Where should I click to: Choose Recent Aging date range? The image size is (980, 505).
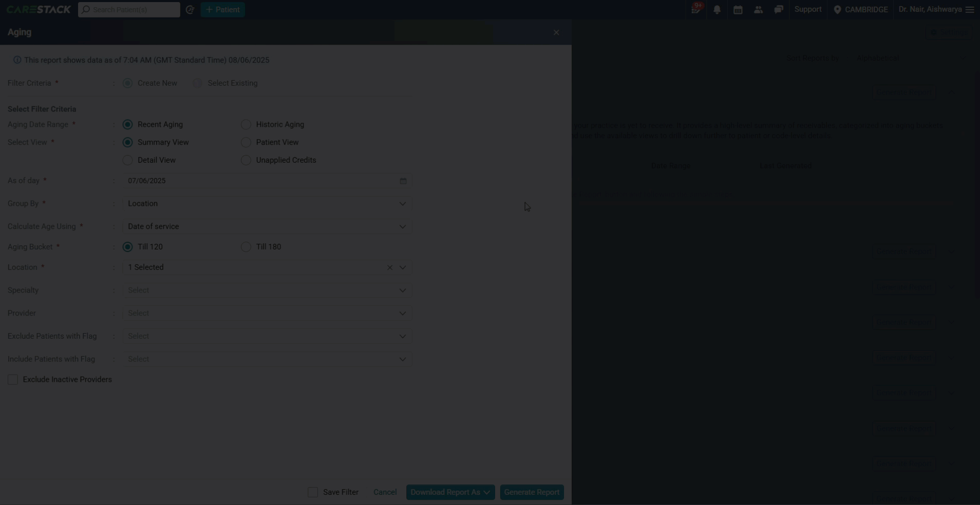(128, 124)
